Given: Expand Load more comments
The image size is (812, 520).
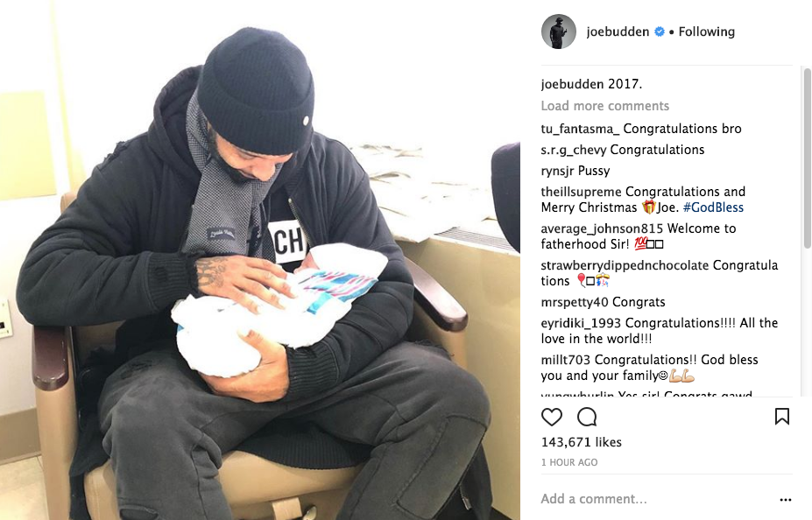Looking at the screenshot, I should tap(605, 106).
